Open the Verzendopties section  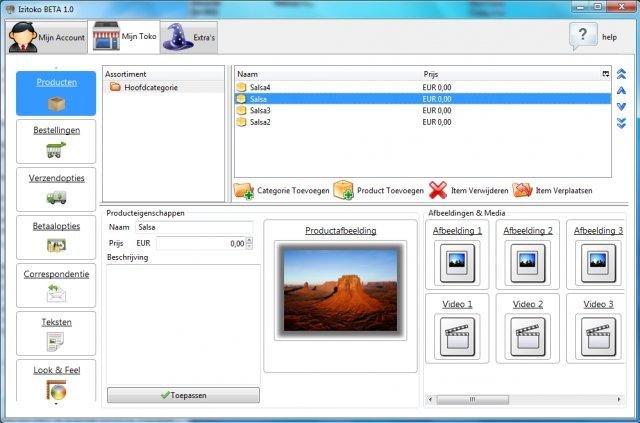coord(56,189)
